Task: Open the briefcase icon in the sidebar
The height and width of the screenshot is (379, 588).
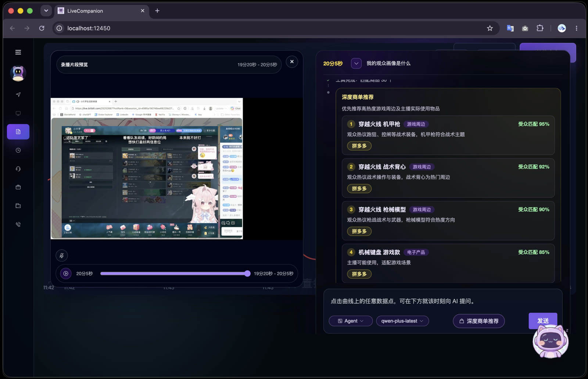Action: pos(18,187)
